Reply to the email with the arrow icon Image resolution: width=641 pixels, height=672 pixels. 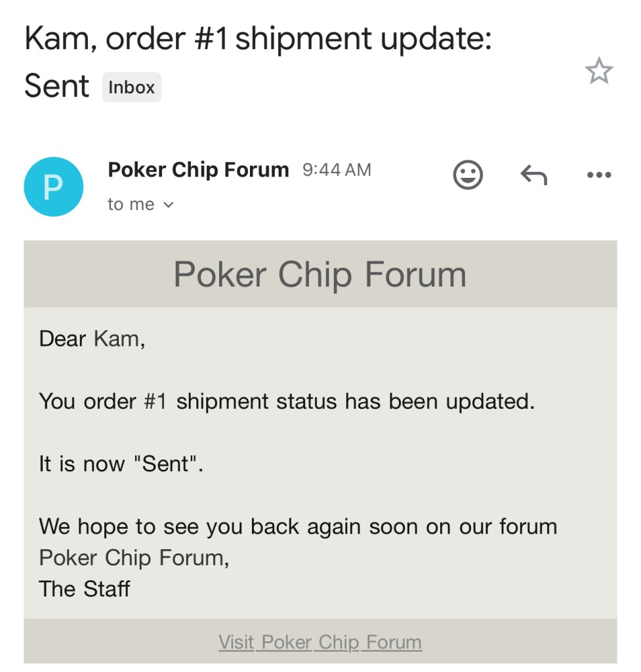(x=534, y=175)
